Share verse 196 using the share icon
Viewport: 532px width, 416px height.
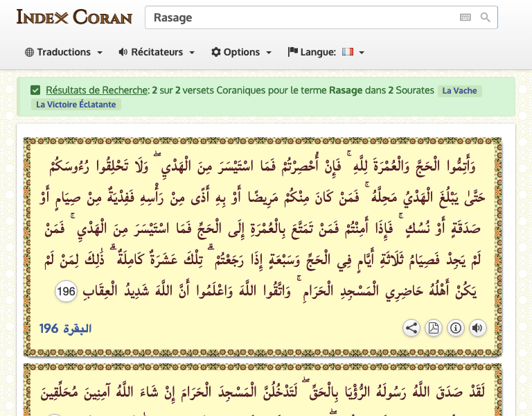coord(411,328)
